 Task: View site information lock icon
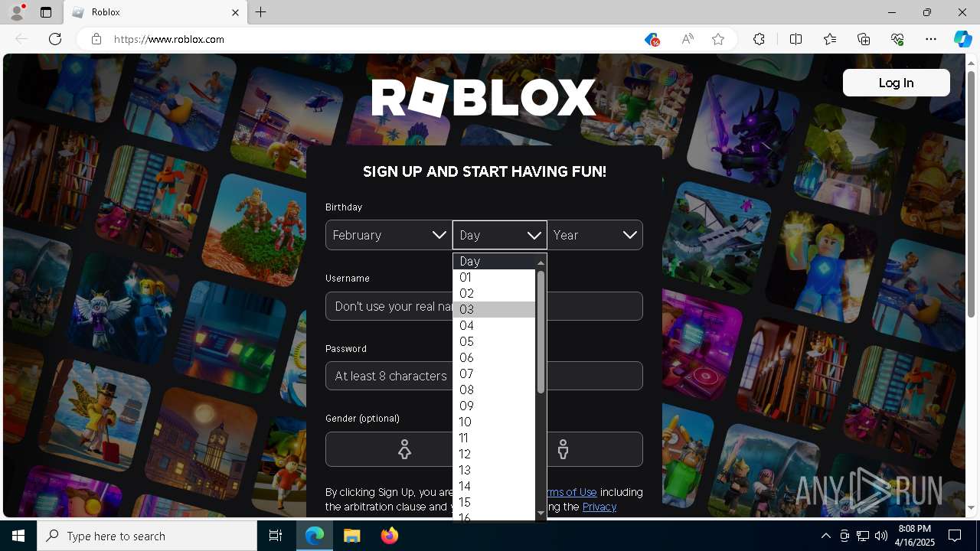[96, 39]
